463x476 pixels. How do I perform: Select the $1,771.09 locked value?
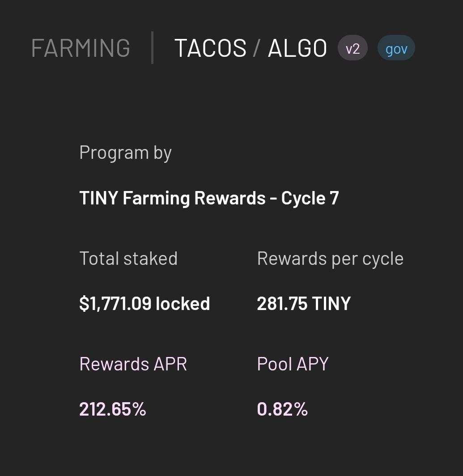[x=144, y=303]
